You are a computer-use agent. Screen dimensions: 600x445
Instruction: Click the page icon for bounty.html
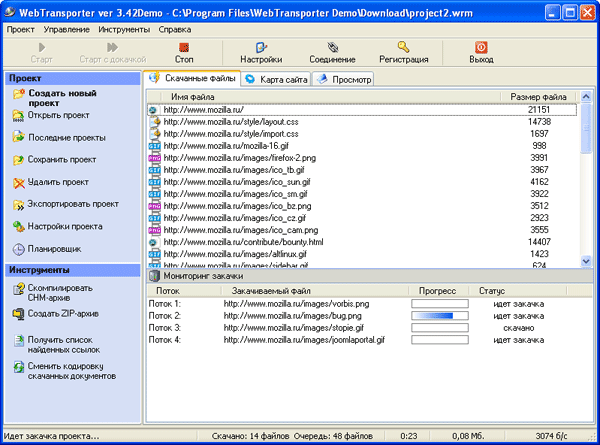(154, 242)
